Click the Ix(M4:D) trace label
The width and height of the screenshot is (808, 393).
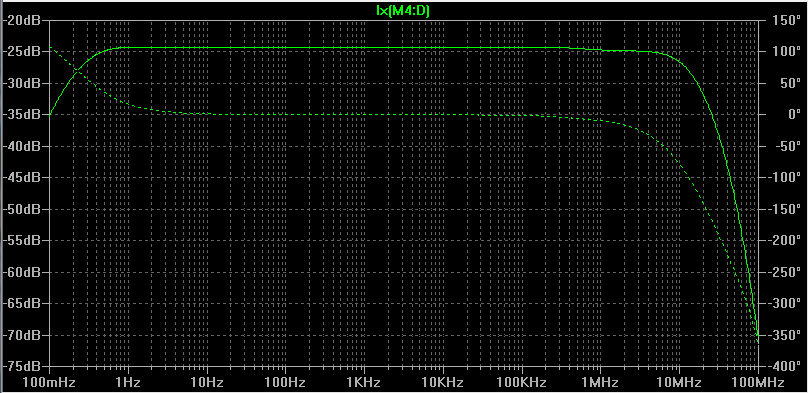tap(403, 9)
